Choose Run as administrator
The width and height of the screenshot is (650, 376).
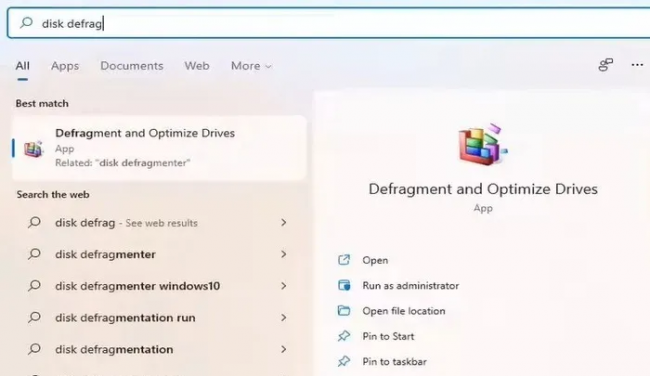(x=410, y=286)
